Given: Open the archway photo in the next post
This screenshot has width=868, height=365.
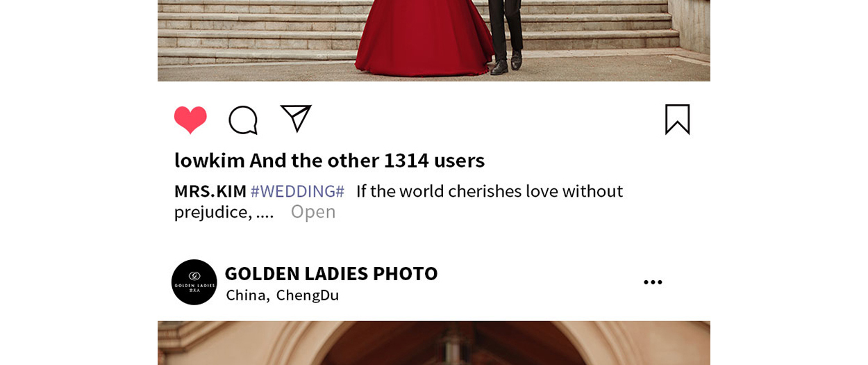Looking at the screenshot, I should tap(434, 343).
